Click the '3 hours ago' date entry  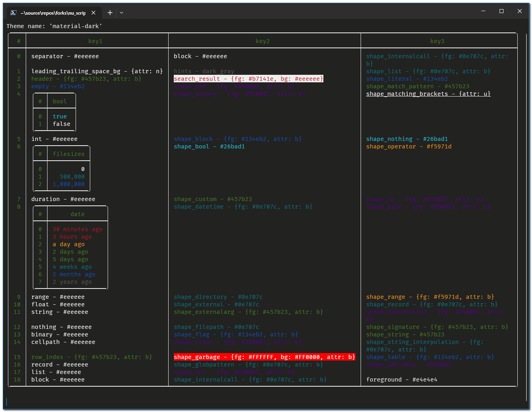72,237
